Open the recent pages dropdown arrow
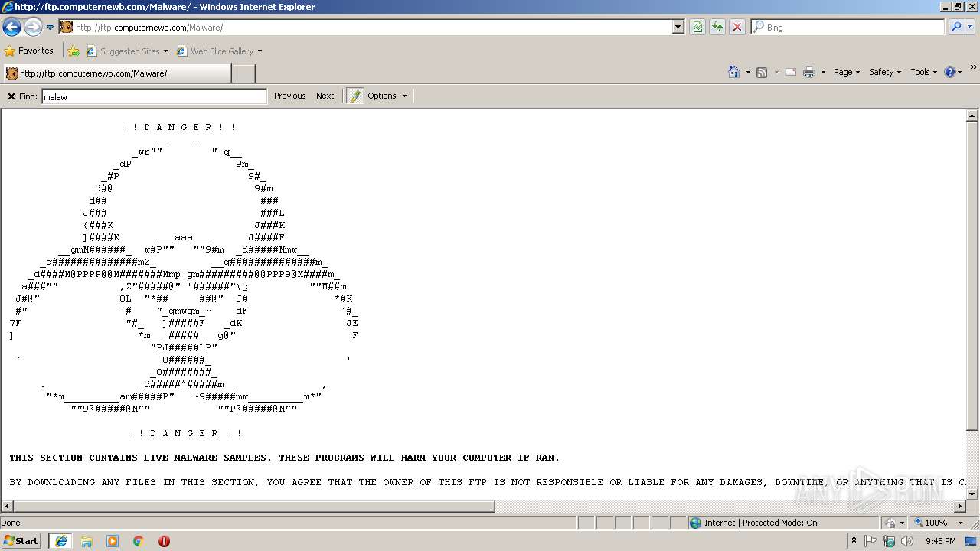Viewport: 980px width, 551px height. (51, 28)
